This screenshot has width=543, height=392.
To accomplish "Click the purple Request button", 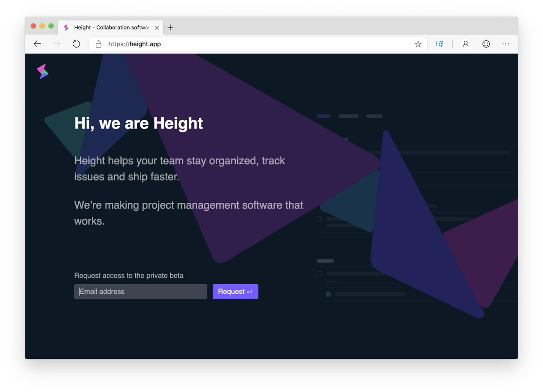I will pos(235,292).
